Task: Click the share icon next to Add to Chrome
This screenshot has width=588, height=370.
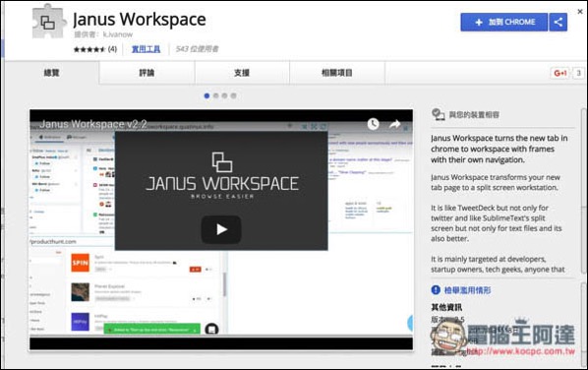Action: point(558,22)
